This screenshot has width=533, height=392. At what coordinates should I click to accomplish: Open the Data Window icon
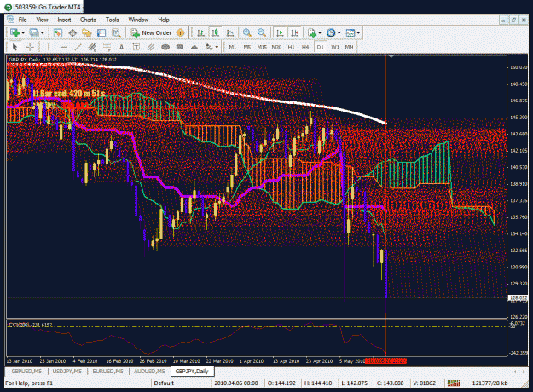point(72,32)
